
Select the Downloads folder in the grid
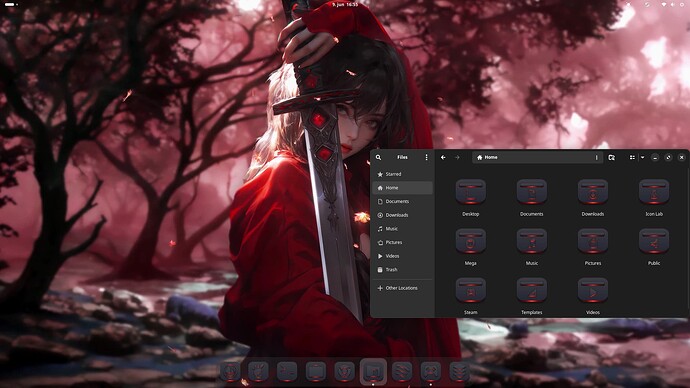coord(593,192)
